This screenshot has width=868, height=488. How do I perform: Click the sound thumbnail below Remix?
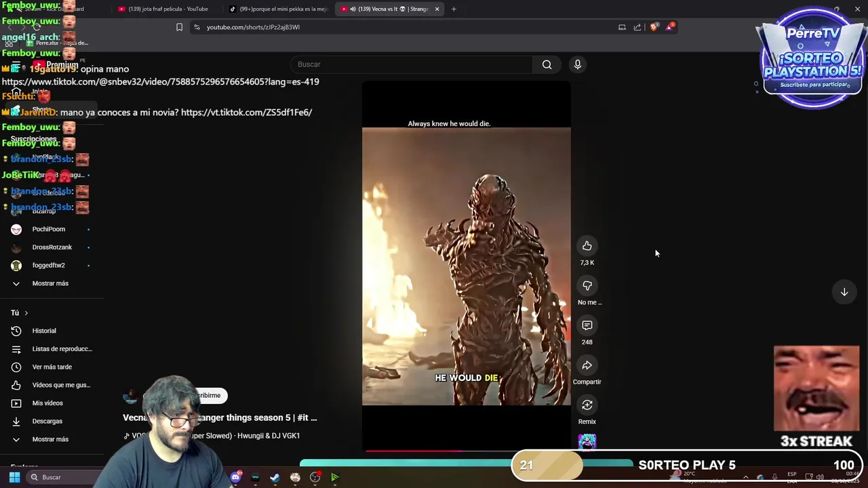point(587,442)
